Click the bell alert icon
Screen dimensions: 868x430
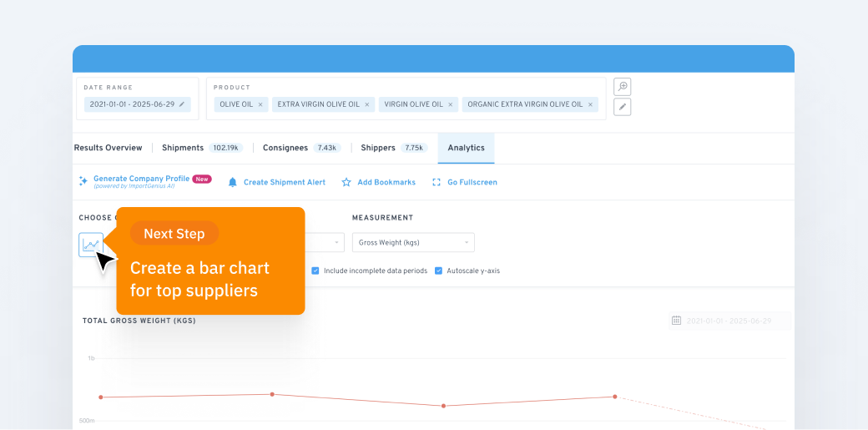[233, 182]
